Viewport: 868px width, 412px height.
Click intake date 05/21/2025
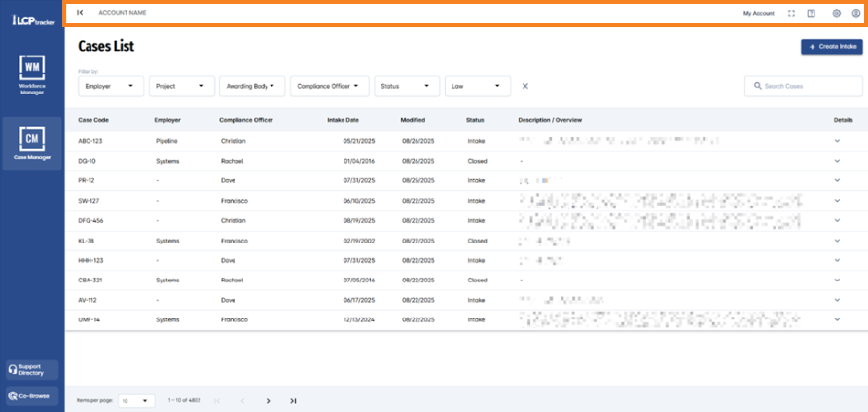tap(359, 141)
